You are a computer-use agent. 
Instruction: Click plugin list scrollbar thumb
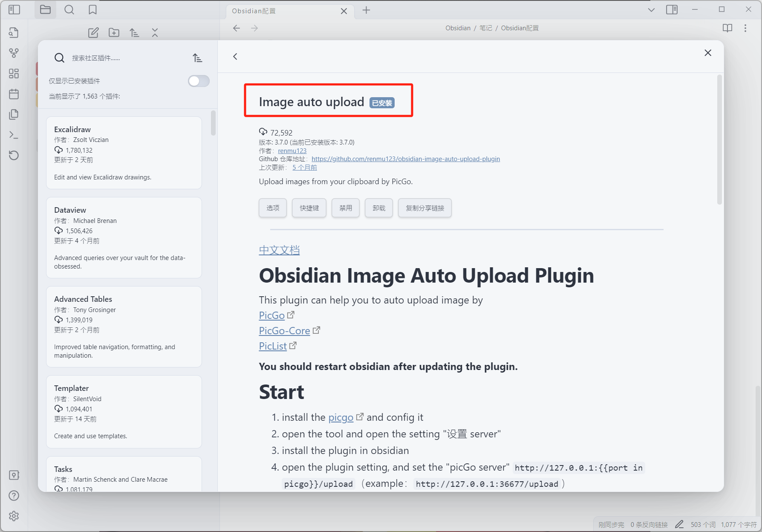tap(213, 123)
